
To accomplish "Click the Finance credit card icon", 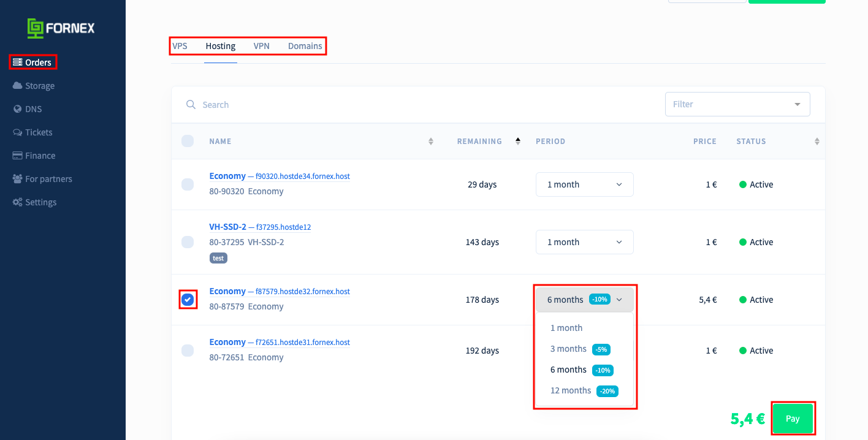I will tap(17, 156).
